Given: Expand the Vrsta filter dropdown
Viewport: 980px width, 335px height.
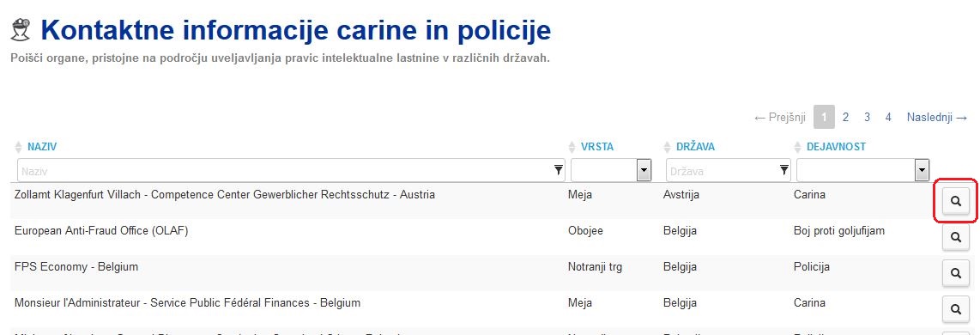Looking at the screenshot, I should [x=644, y=170].
